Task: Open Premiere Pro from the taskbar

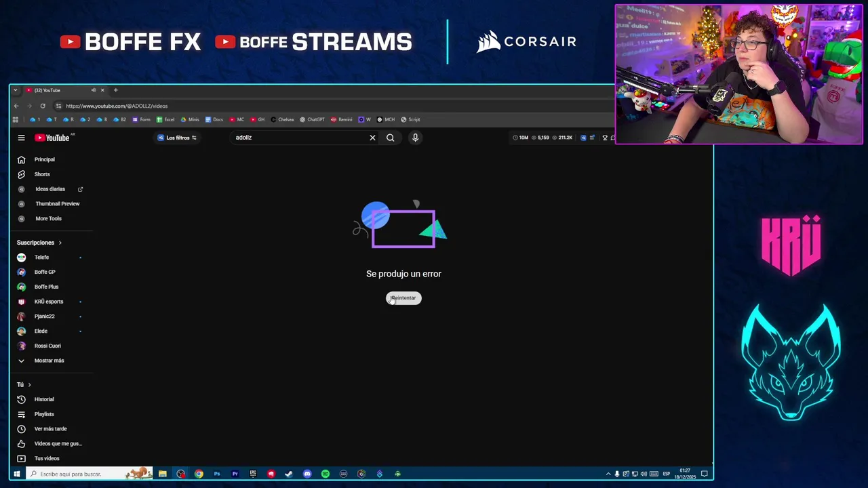Action: [235, 474]
